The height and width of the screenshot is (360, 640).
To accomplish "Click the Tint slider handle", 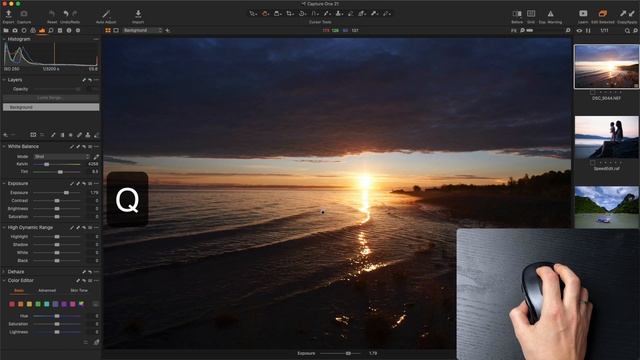I will pyautogui.click(x=60, y=172).
